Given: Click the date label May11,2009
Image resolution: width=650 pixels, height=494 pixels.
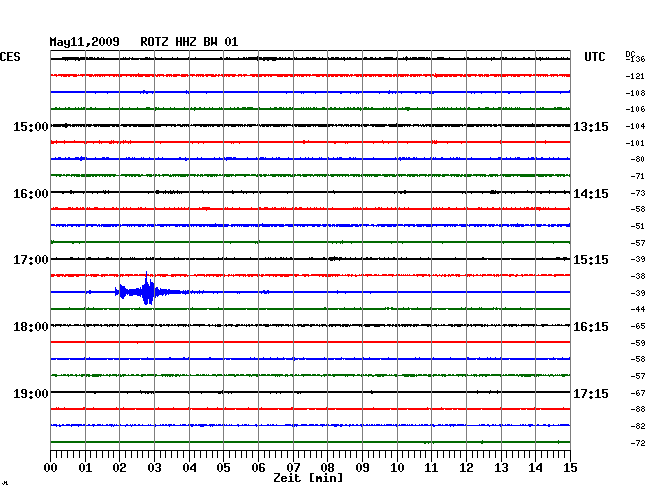Looking at the screenshot, I should 85,42.
